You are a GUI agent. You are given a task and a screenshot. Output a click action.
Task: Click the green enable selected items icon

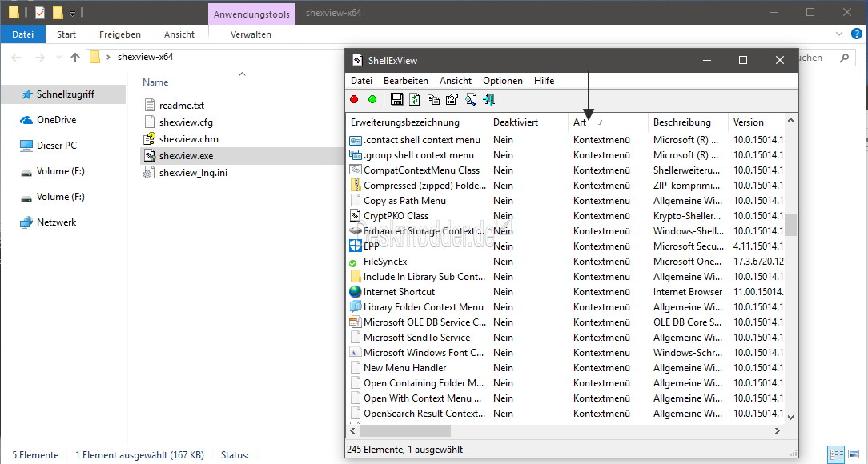[x=372, y=100]
